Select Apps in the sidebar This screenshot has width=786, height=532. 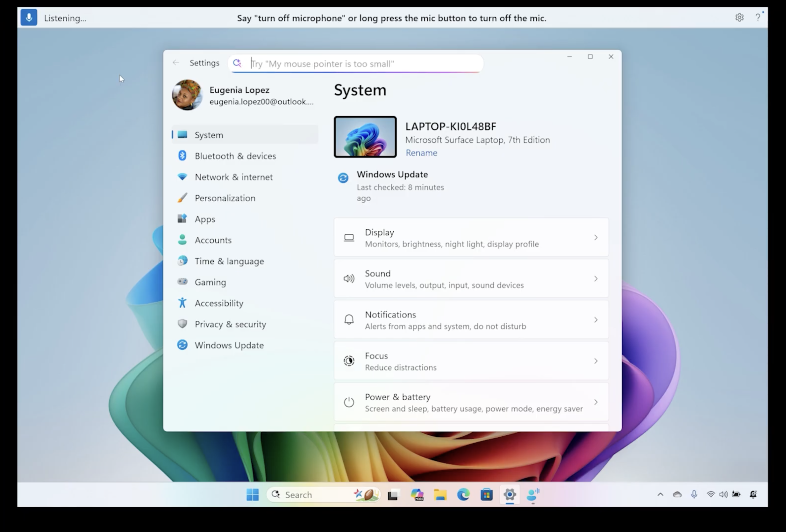245,219
